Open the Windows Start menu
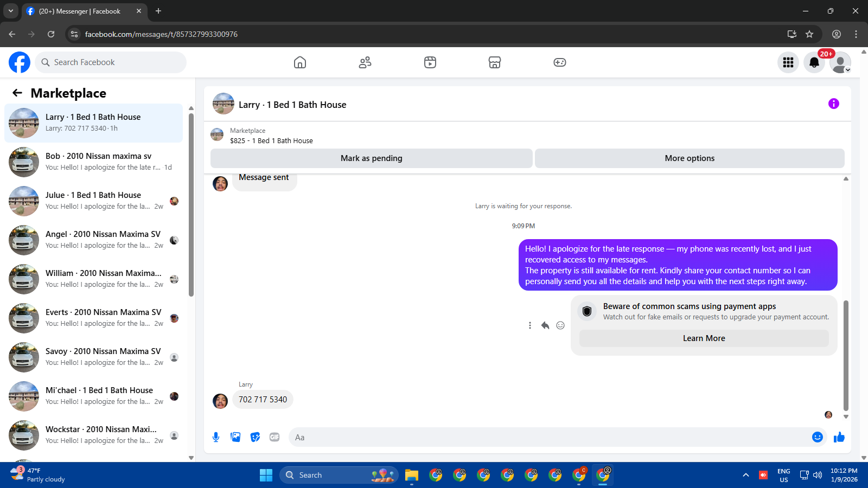868x488 pixels. (266, 475)
